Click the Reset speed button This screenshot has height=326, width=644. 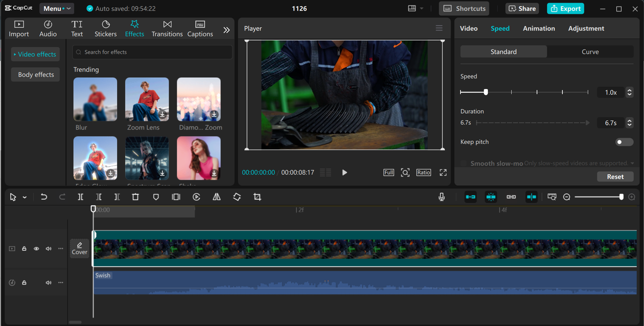615,177
